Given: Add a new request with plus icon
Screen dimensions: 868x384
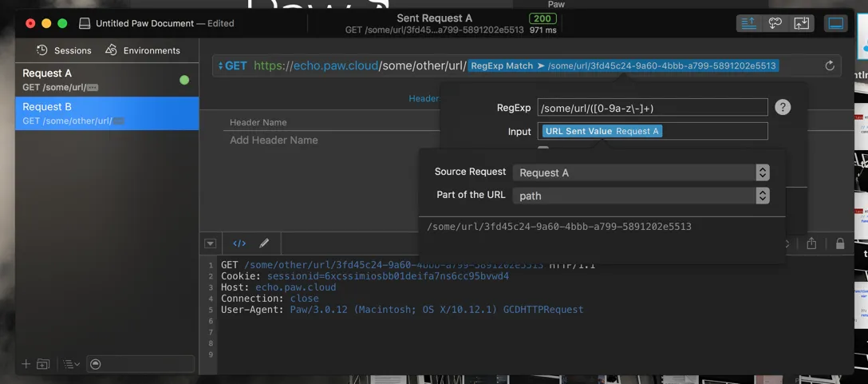Looking at the screenshot, I should pyautogui.click(x=26, y=364).
